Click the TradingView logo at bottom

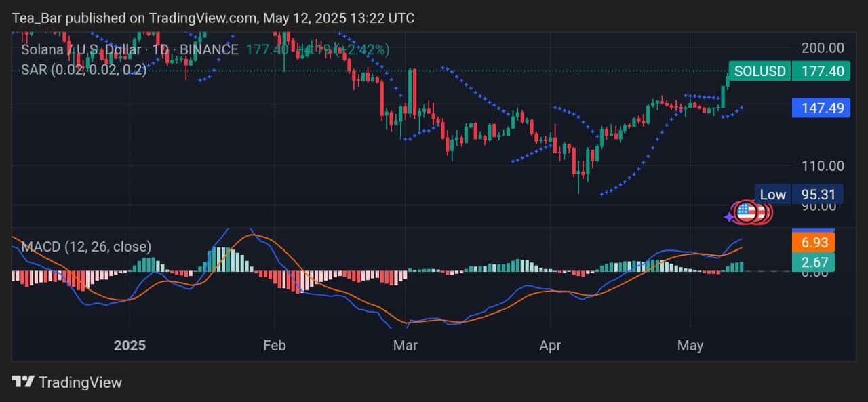coord(67,382)
